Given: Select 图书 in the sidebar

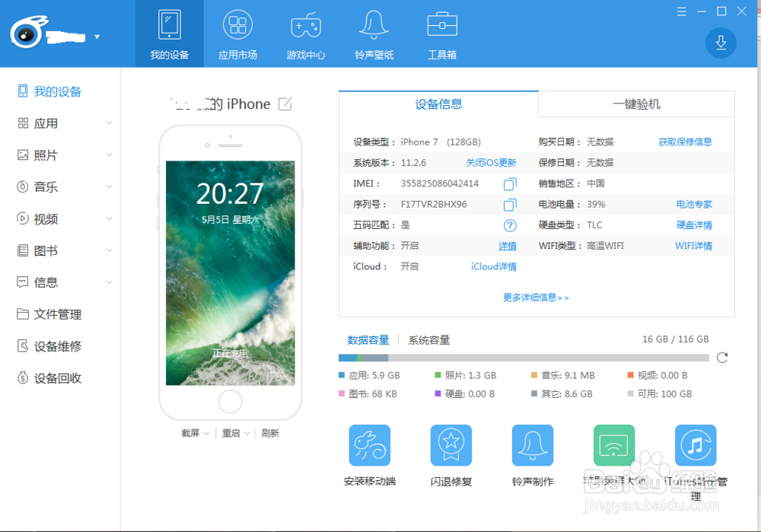Looking at the screenshot, I should [38, 250].
